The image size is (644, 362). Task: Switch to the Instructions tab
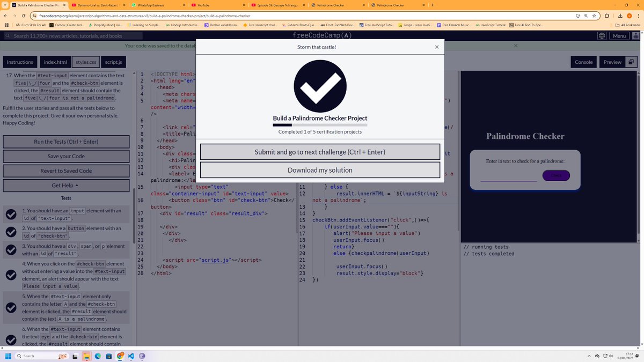pos(20,62)
